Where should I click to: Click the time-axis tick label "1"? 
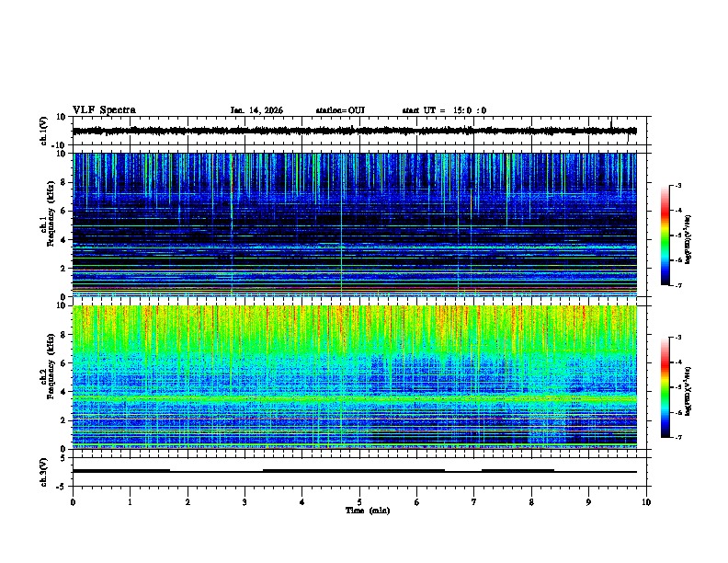tap(130, 502)
